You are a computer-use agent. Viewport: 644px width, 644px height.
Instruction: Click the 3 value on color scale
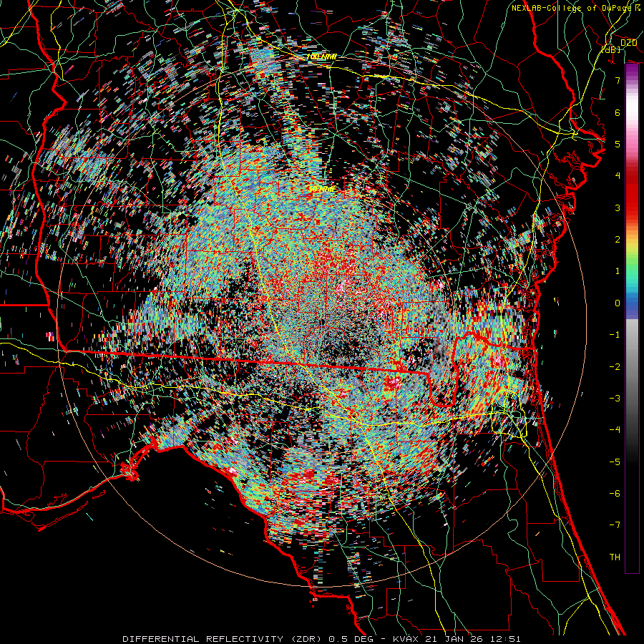click(x=618, y=208)
